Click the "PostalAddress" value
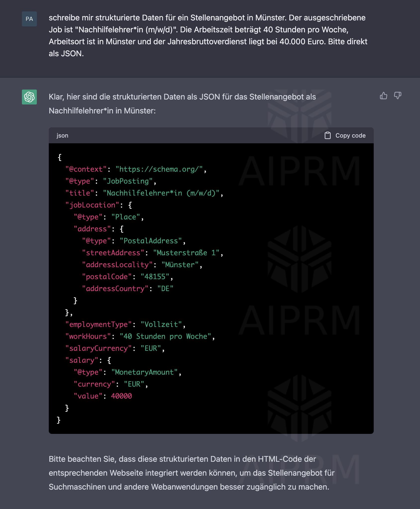Screen dimensions: 420x509 [x=151, y=241]
